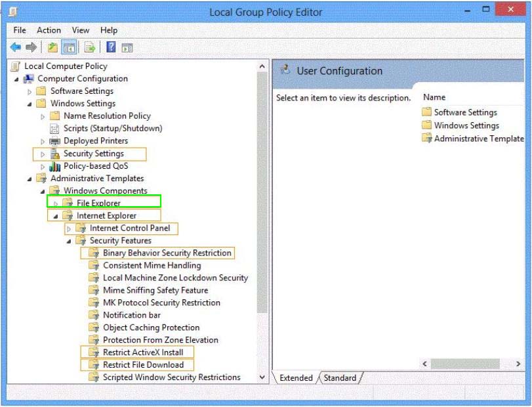Image resolution: width=532 pixels, height=407 pixels.
Task: Click the Notification bar folder icon
Action: (94, 315)
